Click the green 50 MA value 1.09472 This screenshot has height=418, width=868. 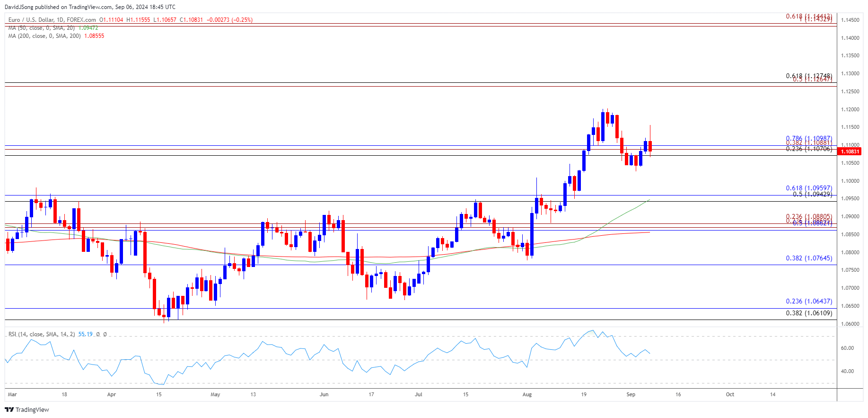[x=88, y=28]
